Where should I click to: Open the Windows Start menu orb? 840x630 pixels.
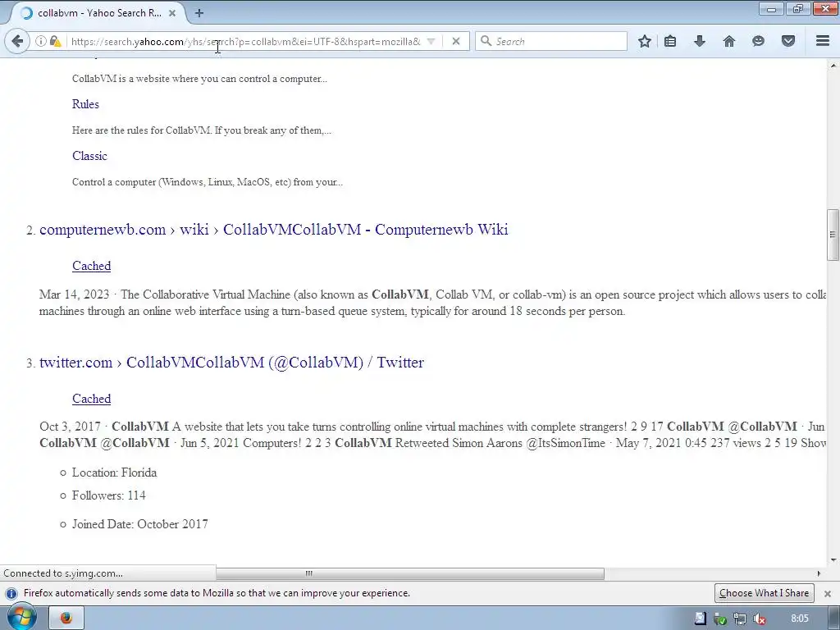pyautogui.click(x=21, y=618)
